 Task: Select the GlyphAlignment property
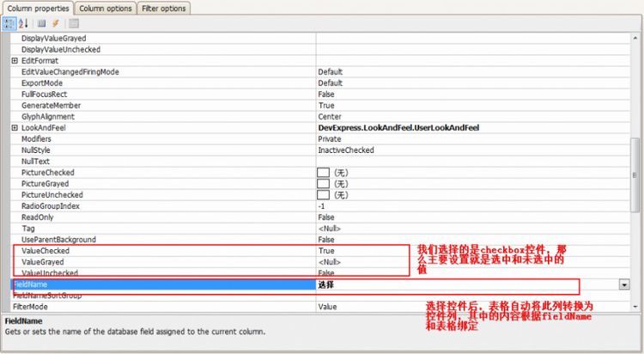tap(48, 117)
